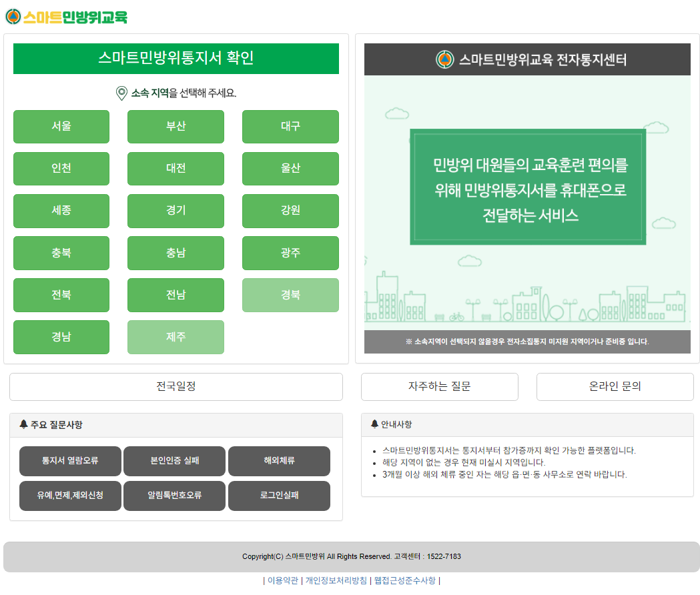Screen dimensions: 700x595
Task: Open the 알림톡번호오류 help topic
Action: pyautogui.click(x=175, y=496)
